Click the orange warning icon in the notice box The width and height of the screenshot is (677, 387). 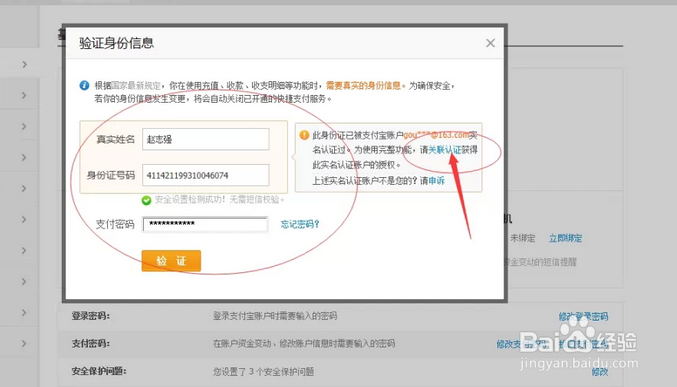[304, 135]
